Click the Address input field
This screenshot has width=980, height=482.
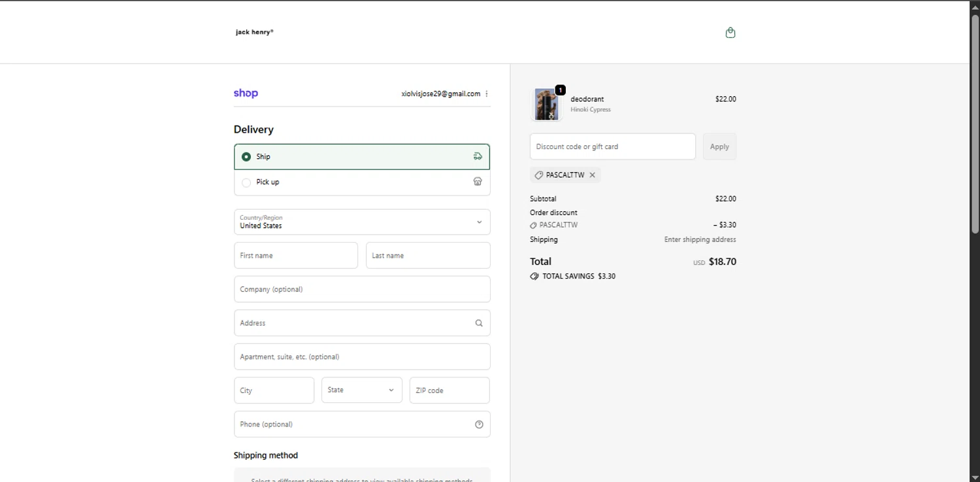(x=362, y=323)
